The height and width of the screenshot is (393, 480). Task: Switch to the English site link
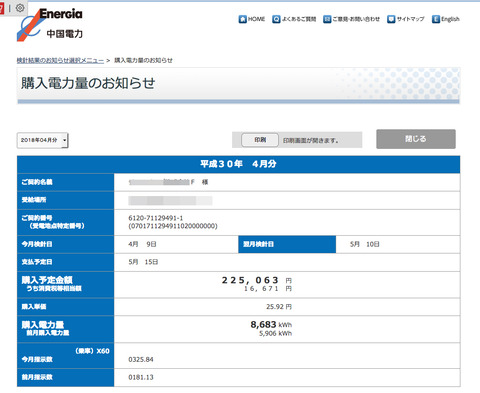pyautogui.click(x=450, y=19)
